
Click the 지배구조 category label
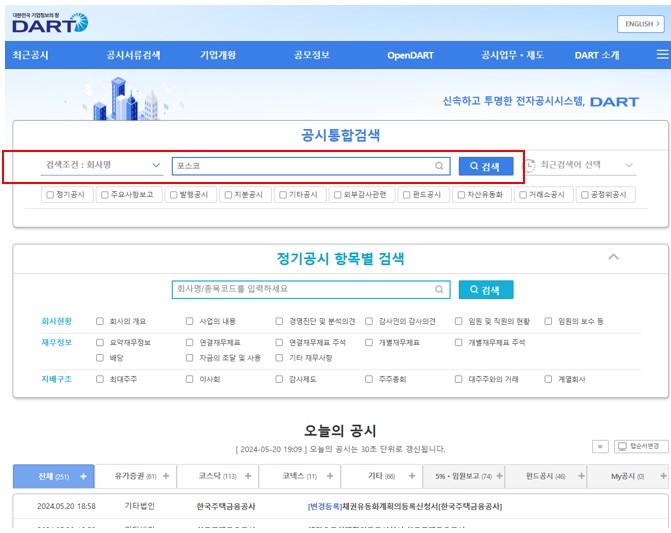[56, 379]
